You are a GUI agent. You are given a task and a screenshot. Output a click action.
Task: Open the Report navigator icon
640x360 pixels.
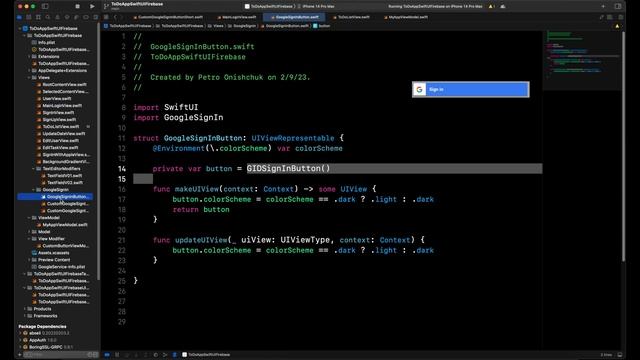[x=96, y=17]
